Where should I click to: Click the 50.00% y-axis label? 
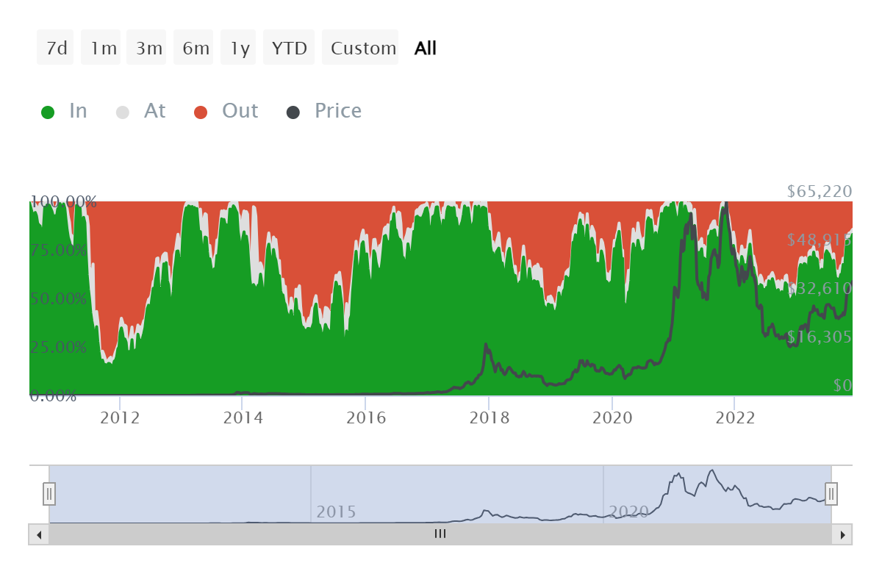[58, 298]
